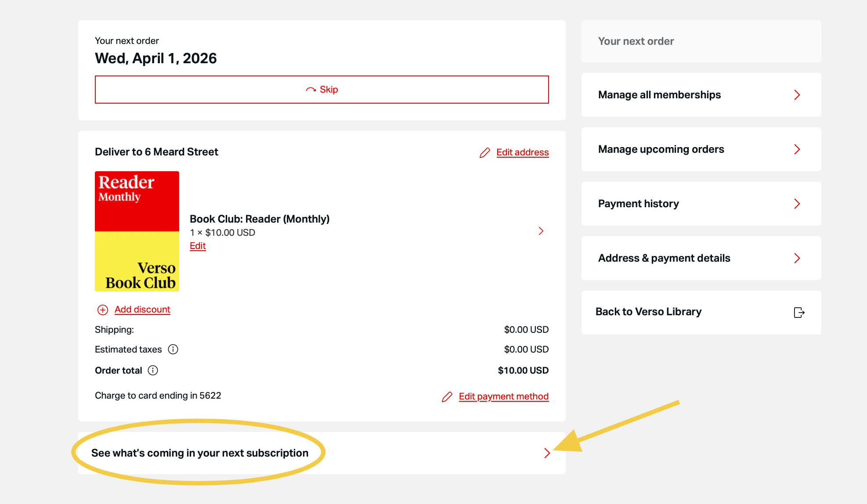Click the pencil icon beside Edit payment method

[x=447, y=397]
